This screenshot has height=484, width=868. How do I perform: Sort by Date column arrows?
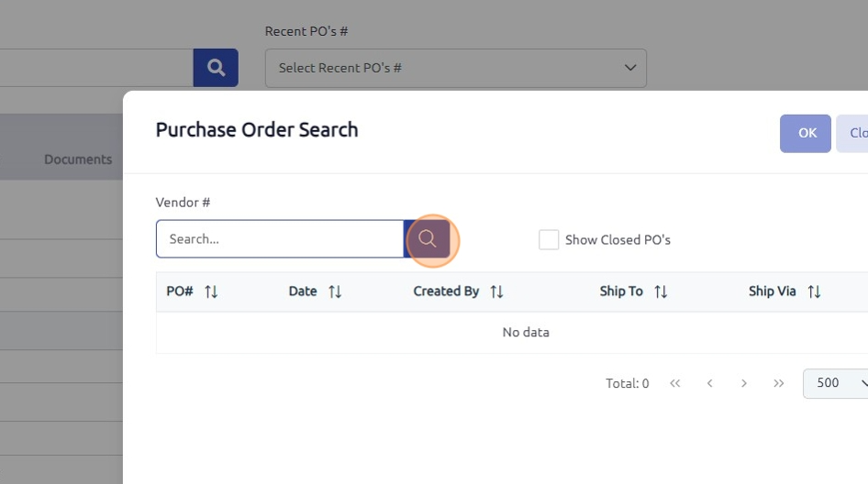point(335,291)
